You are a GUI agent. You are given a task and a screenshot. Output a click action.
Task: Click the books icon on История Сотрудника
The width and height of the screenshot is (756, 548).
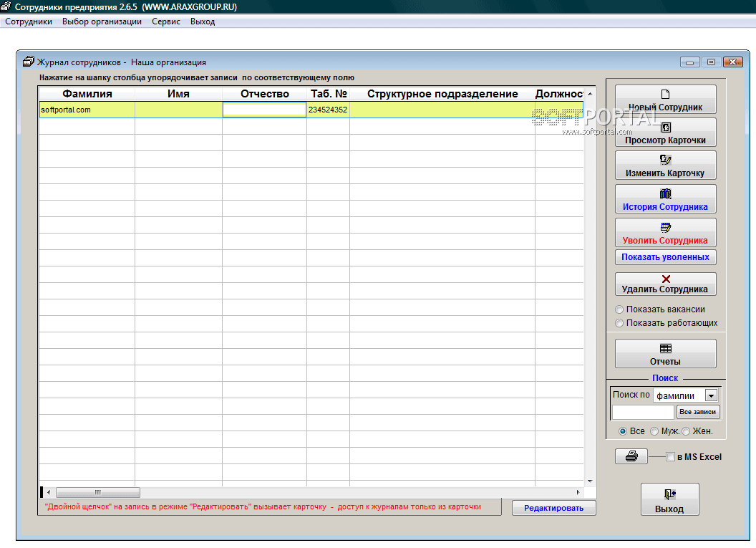point(665,193)
